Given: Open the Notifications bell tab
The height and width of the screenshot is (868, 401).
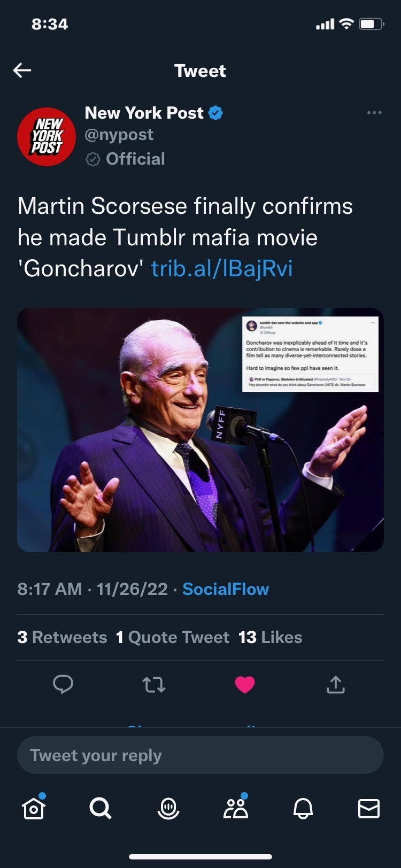Looking at the screenshot, I should pos(303,808).
